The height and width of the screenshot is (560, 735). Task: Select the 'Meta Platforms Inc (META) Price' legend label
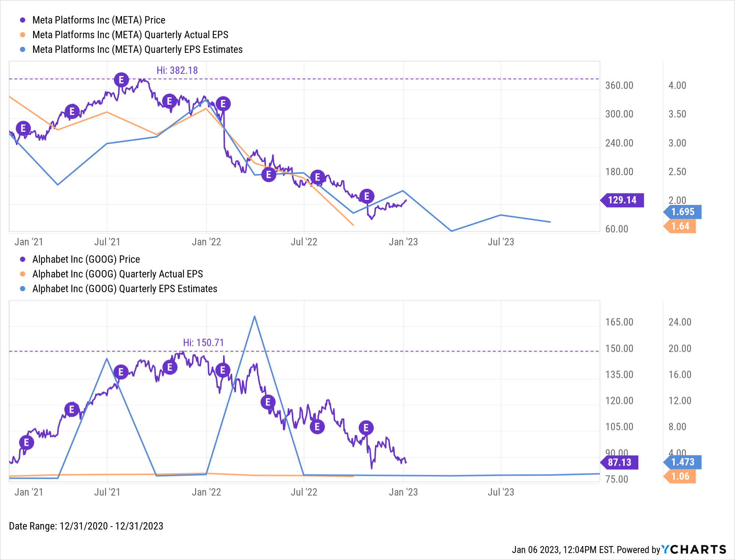point(99,20)
